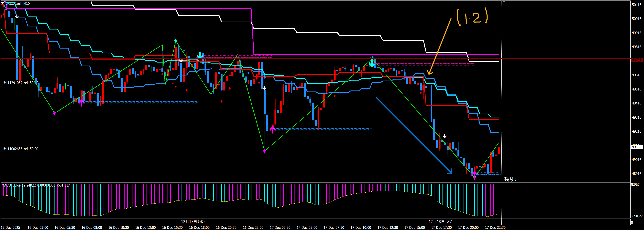Click the 12月17日(水) date label
This screenshot has height=230, width=644.
point(193,221)
